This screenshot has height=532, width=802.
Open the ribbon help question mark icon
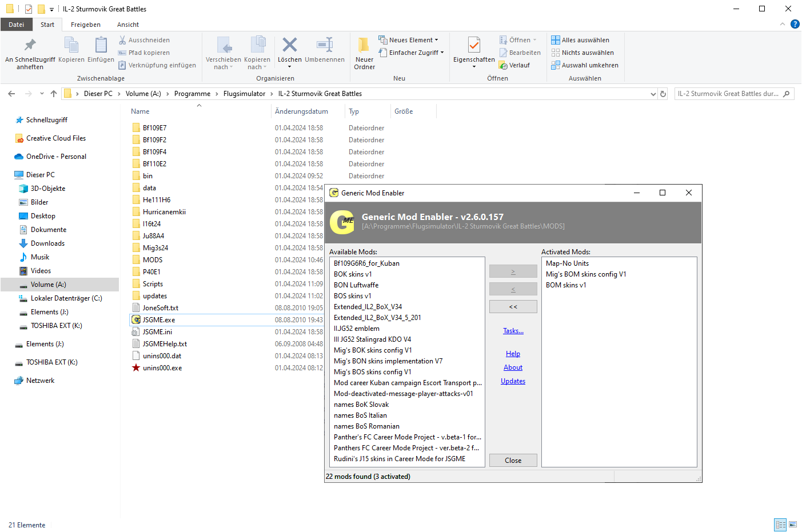tap(795, 24)
